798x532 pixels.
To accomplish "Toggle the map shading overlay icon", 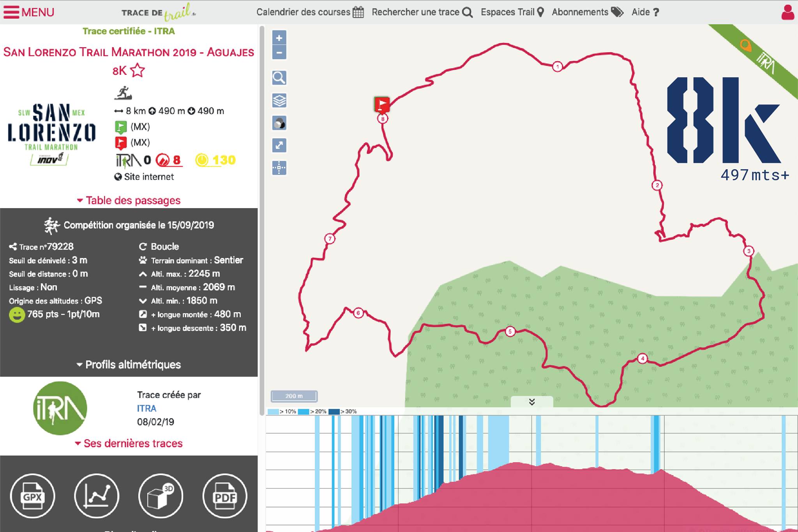I will (279, 123).
